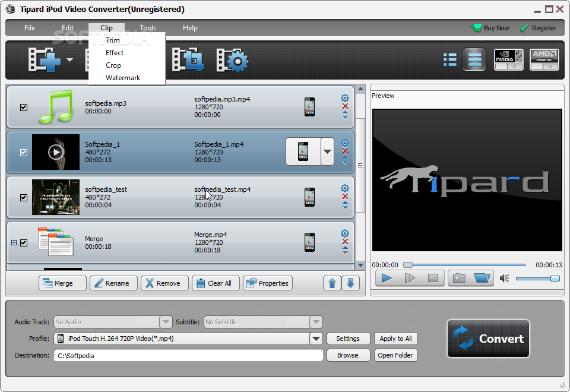Click the Properties button
This screenshot has width=570, height=392.
click(x=268, y=283)
